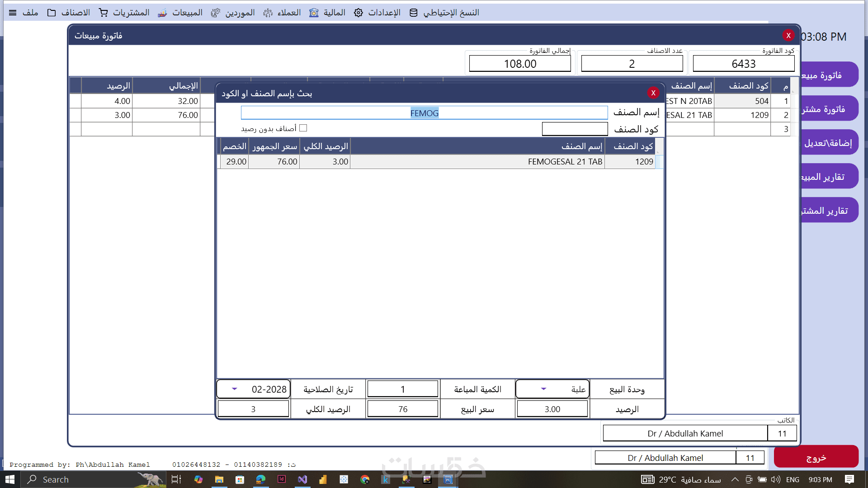
Task: Click the الكمية المباعة quantity field
Action: point(402,389)
